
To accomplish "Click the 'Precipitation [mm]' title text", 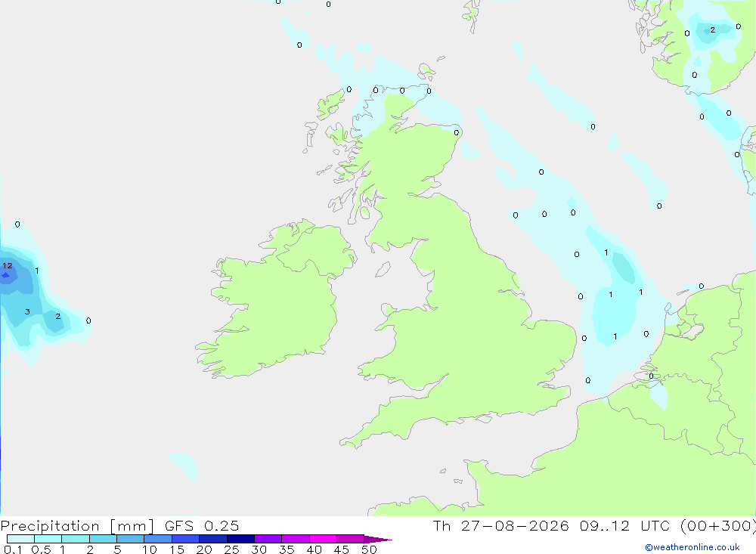I will pos(77,526).
